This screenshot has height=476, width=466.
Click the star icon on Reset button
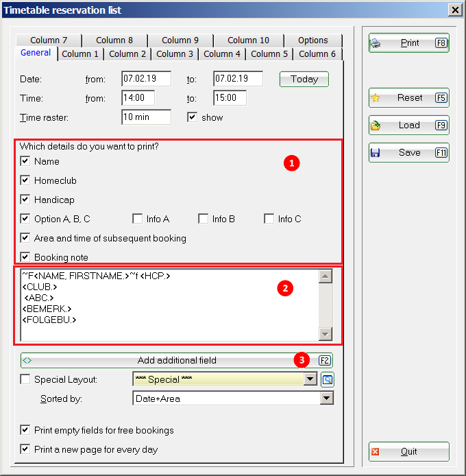(x=376, y=98)
